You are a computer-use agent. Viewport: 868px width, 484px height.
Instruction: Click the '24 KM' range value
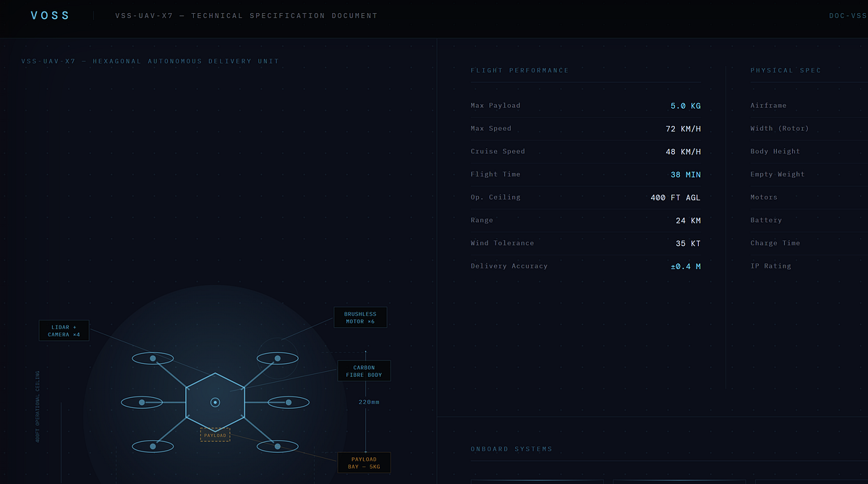point(688,221)
